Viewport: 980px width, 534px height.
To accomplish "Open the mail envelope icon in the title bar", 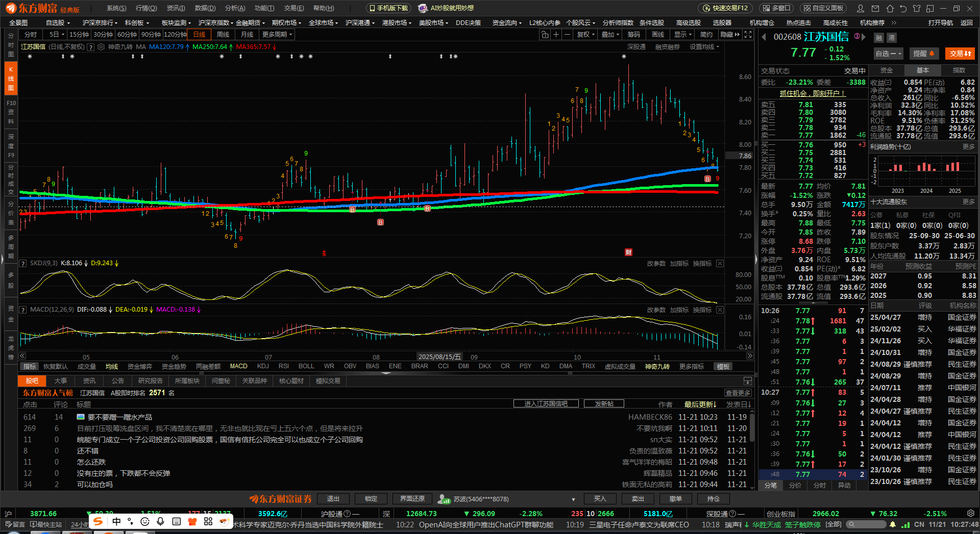I will (875, 8).
